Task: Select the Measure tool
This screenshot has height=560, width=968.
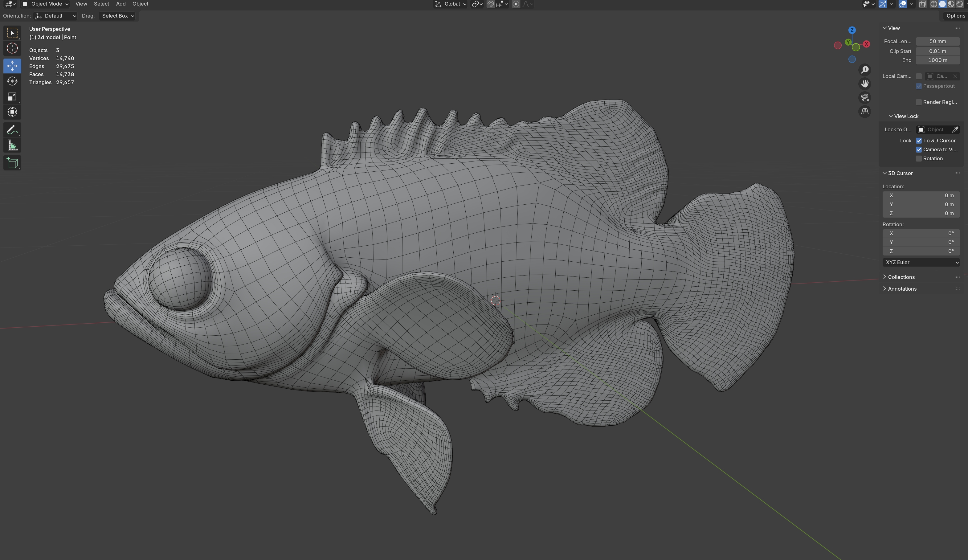Action: click(12, 145)
